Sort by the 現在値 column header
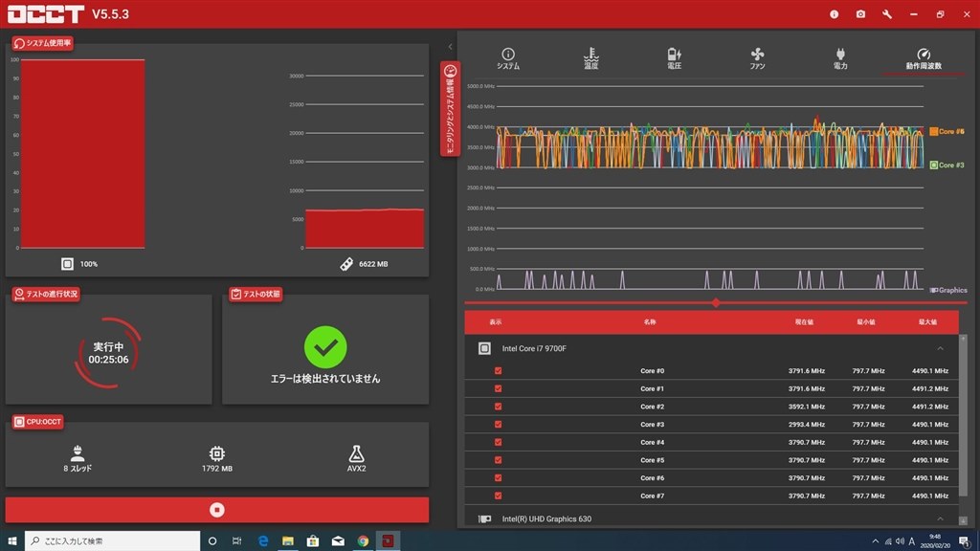Viewport: 980px width, 551px height. (804, 321)
